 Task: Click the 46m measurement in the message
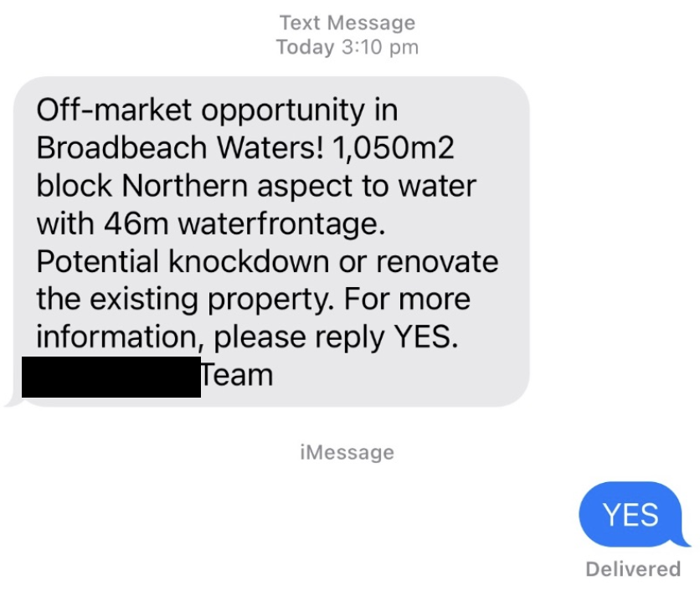point(136,223)
